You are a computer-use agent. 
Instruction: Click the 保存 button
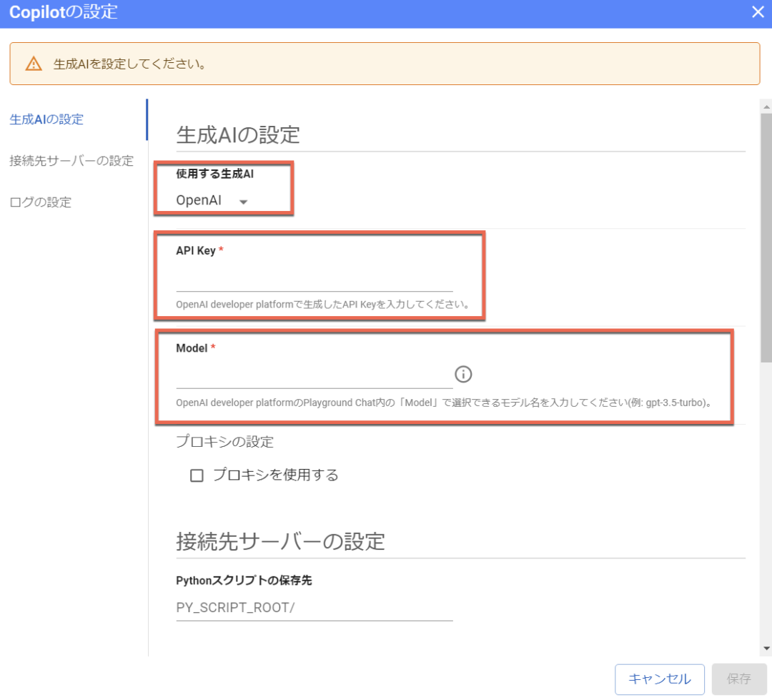738,679
